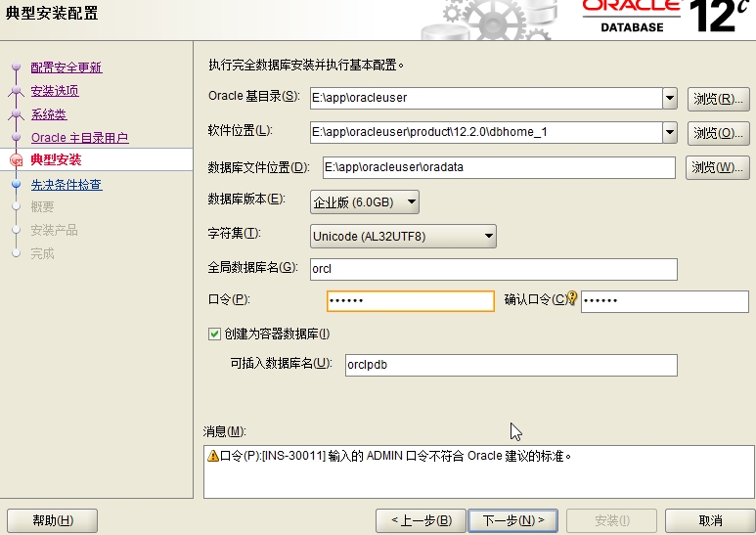756x535 pixels.
Task: Click the 可插入数据库名 orclpdb field
Action: (511, 365)
